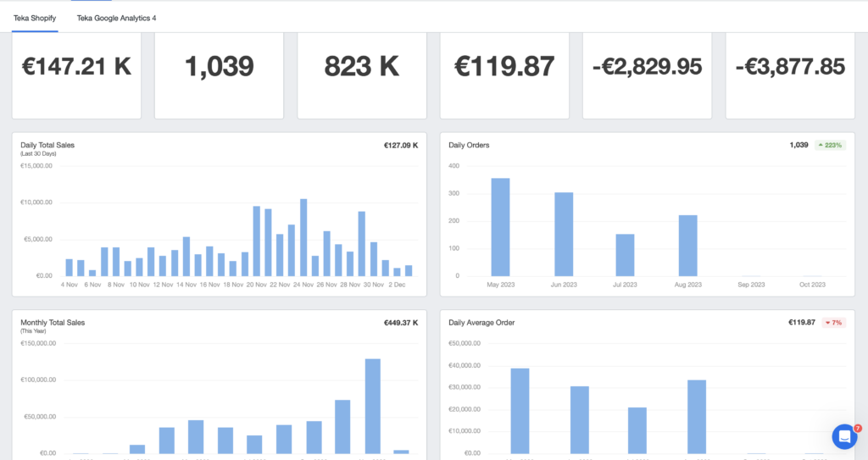Open the Monthly Total Sales widget title
The height and width of the screenshot is (460, 868).
pos(53,323)
